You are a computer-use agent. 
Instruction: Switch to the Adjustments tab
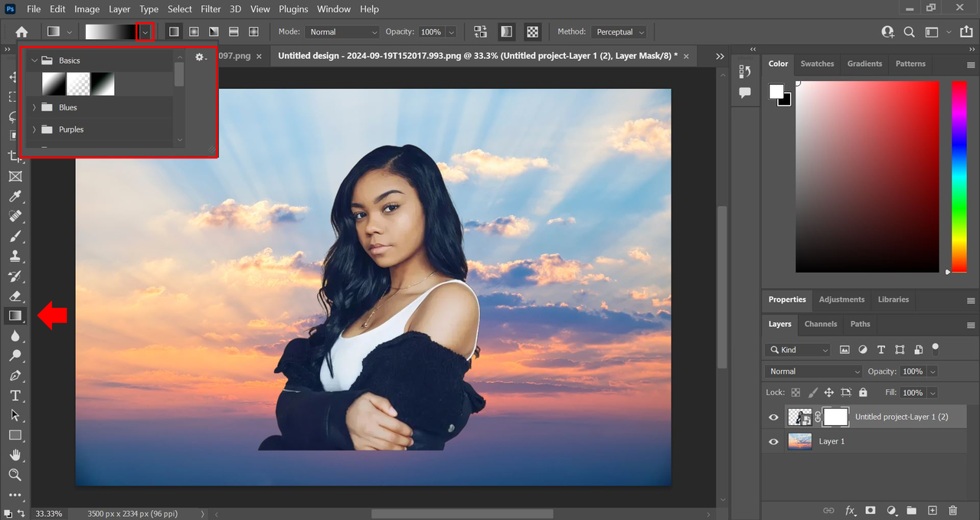click(841, 299)
